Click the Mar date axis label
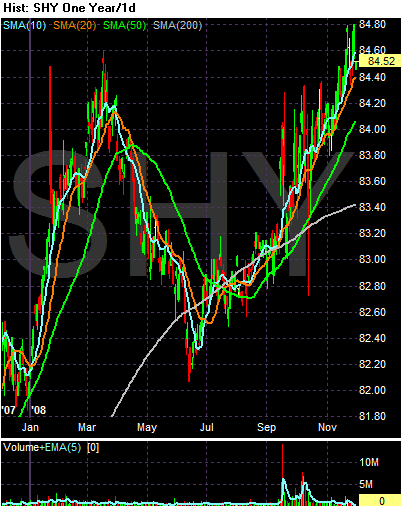This screenshot has height=509, width=402. 87,427
